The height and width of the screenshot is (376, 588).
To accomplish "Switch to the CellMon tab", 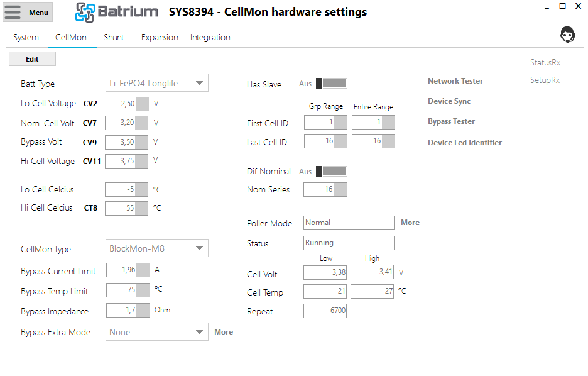I will (x=71, y=38).
